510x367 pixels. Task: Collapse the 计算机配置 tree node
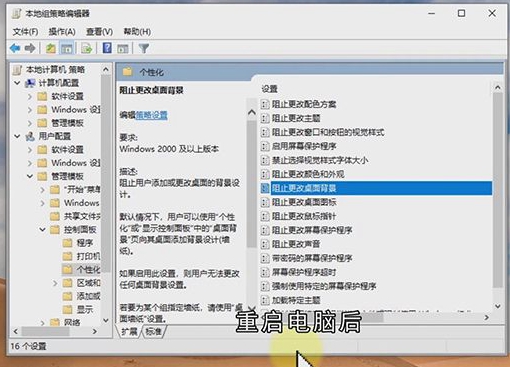pyautogui.click(x=17, y=83)
